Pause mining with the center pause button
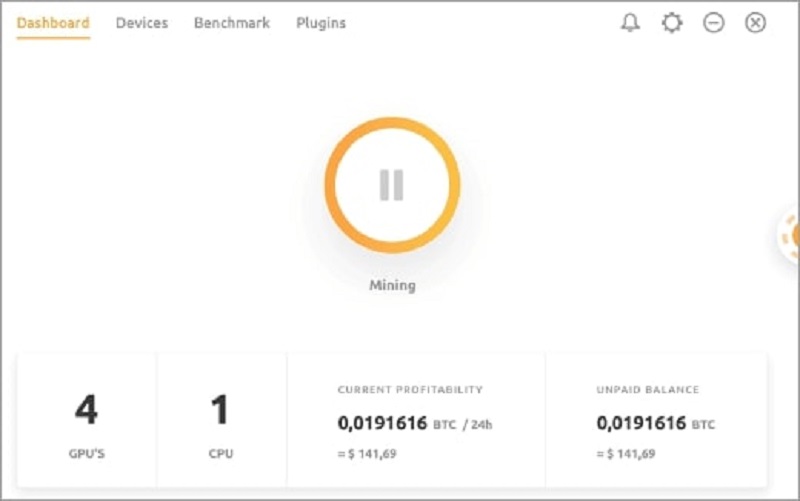 coord(391,185)
